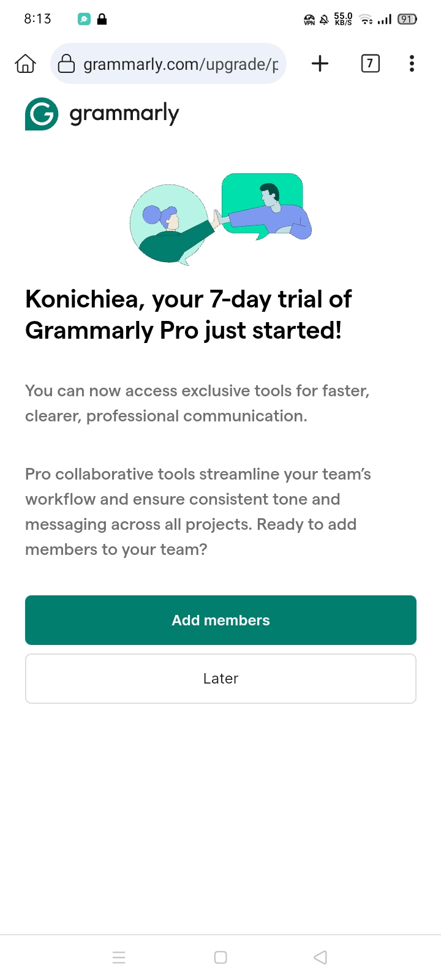Tap the VPN status icon
Viewport: 441px width, 980px height.
click(309, 20)
